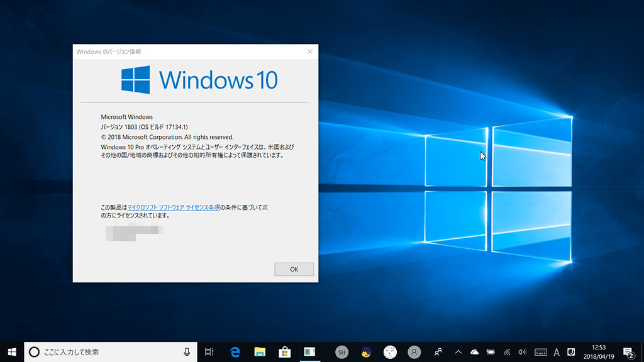
Task: Open the Windows Start menu
Action: pos(11,352)
